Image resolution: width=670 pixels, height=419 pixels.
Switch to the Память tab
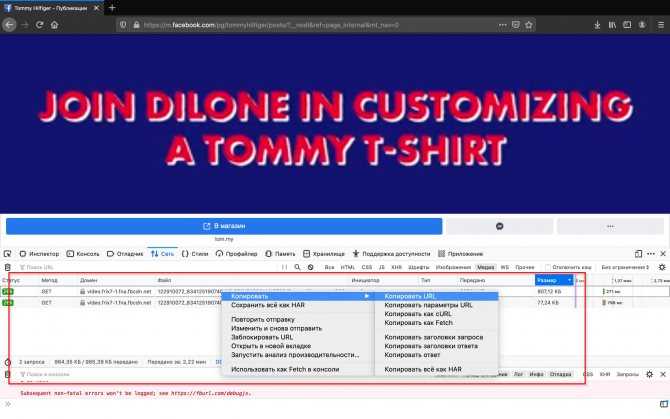(280, 254)
